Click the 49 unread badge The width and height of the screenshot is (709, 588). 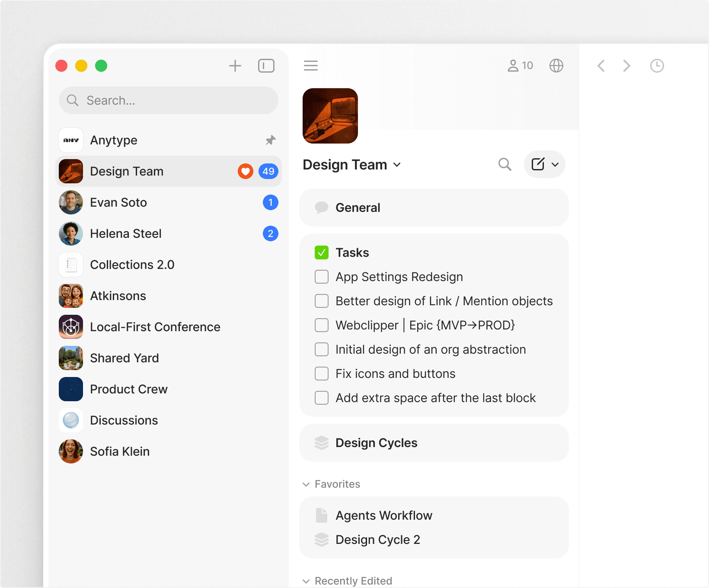coord(268,171)
